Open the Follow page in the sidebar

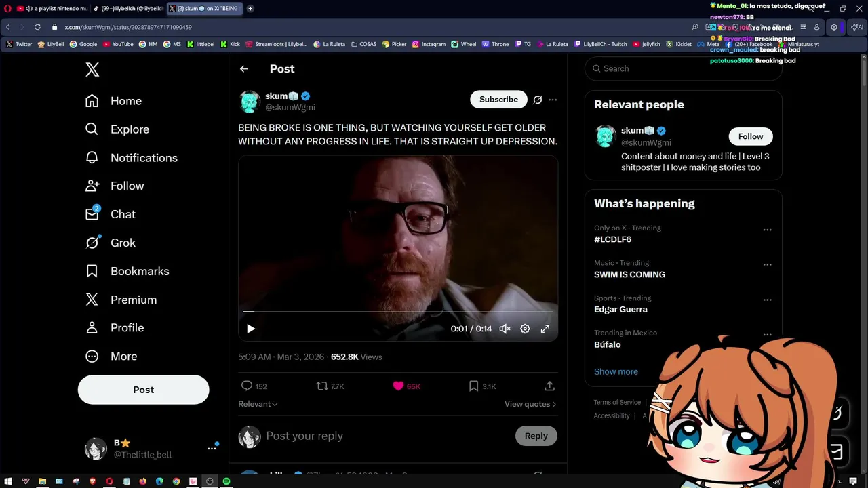tap(114, 186)
